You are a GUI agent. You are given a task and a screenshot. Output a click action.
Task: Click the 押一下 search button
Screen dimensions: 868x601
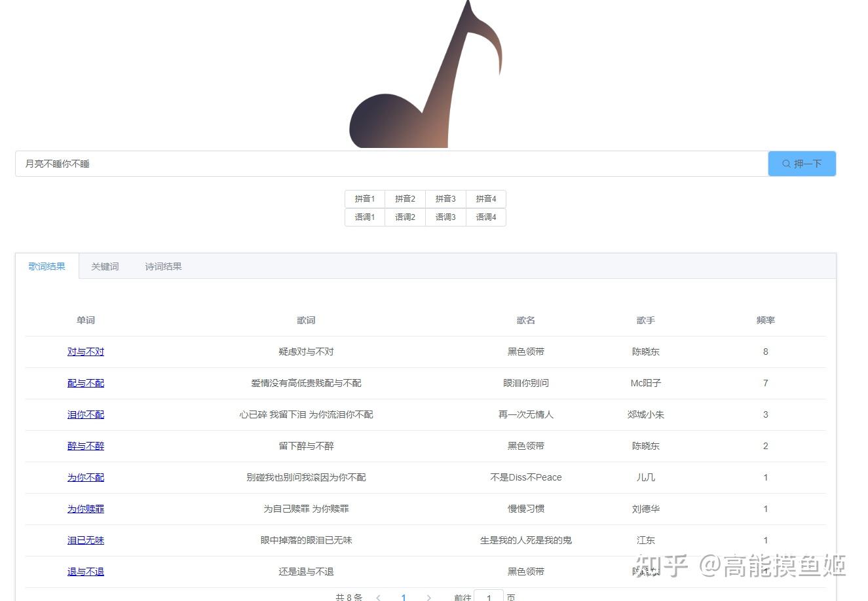click(x=802, y=164)
